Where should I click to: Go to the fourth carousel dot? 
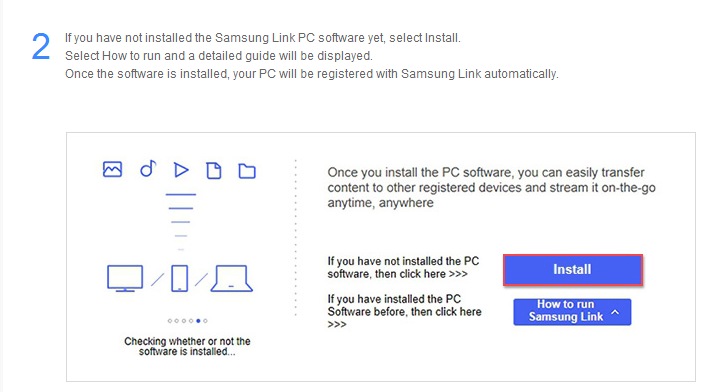click(191, 321)
